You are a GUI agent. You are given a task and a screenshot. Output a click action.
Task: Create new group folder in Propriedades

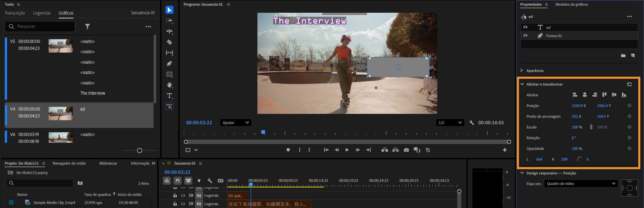pos(623,56)
